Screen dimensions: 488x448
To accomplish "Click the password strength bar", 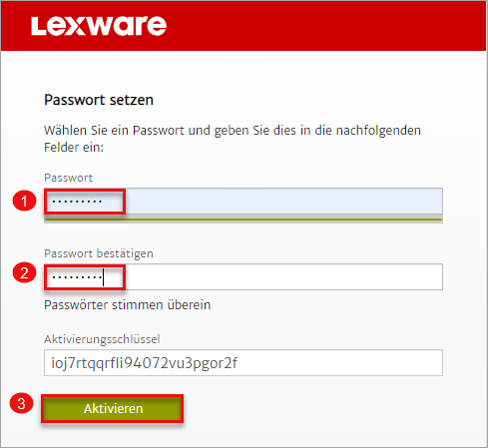I will (x=244, y=220).
